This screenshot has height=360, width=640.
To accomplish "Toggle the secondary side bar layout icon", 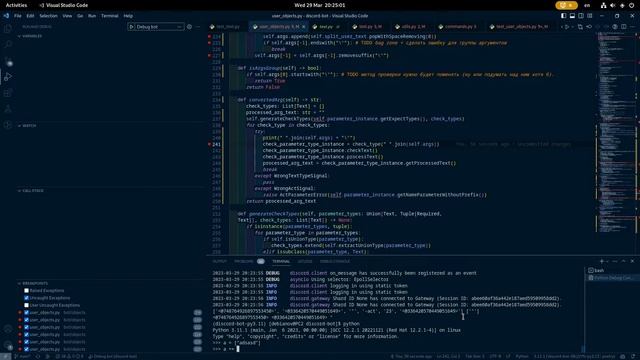I will pos(581,16).
